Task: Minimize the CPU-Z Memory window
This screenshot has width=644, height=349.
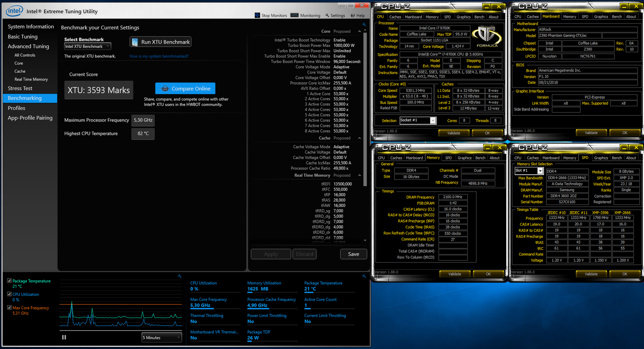Action: pos(488,147)
